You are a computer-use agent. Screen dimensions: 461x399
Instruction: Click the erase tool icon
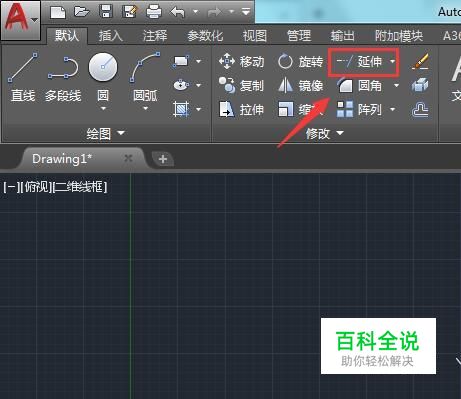(x=420, y=62)
